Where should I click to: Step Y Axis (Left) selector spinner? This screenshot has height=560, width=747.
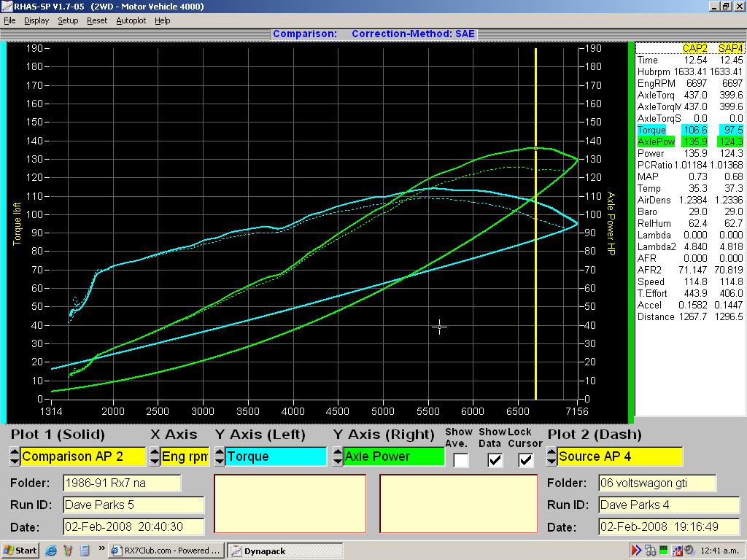[219, 456]
